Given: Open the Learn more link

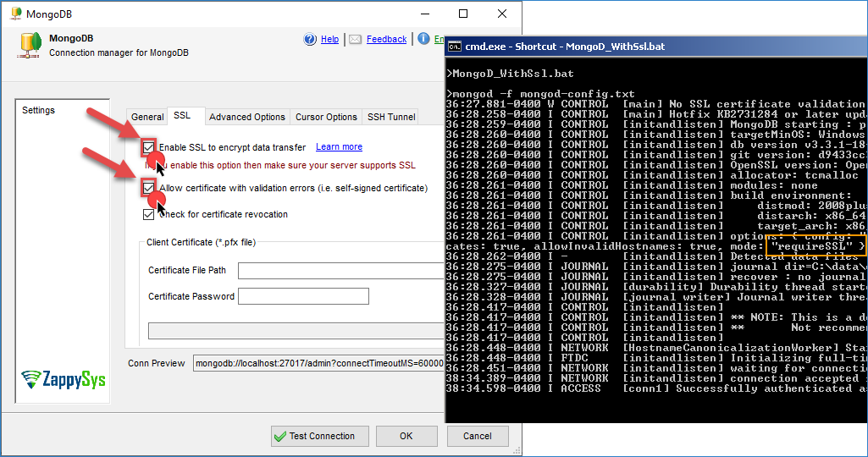Looking at the screenshot, I should point(339,147).
